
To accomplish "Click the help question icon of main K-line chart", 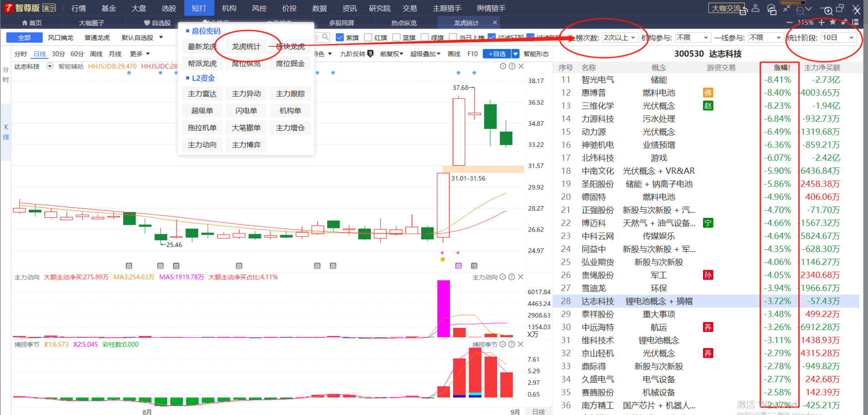I will coord(512,66).
